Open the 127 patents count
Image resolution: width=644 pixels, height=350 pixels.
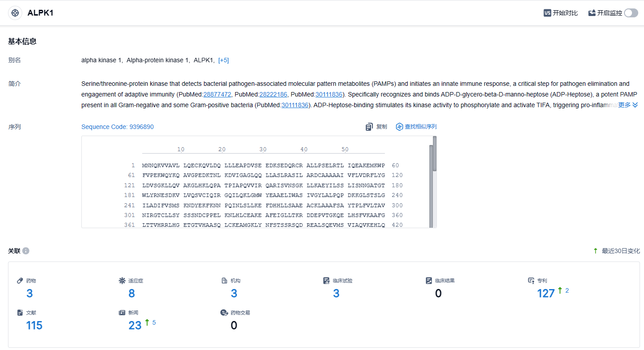click(x=546, y=293)
